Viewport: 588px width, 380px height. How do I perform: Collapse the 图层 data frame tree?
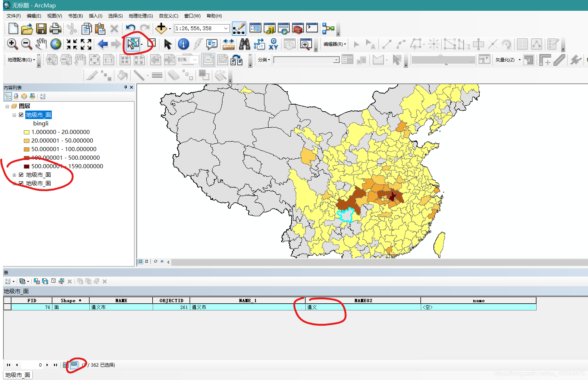point(7,106)
